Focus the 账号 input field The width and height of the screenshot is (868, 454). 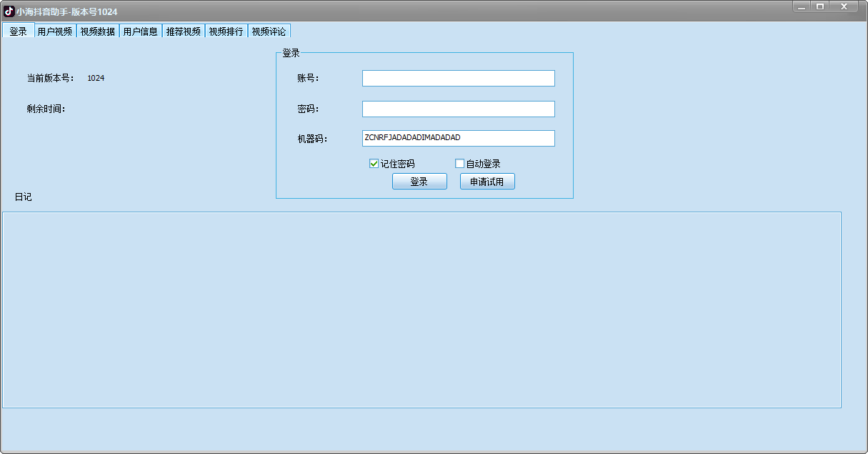[458, 78]
